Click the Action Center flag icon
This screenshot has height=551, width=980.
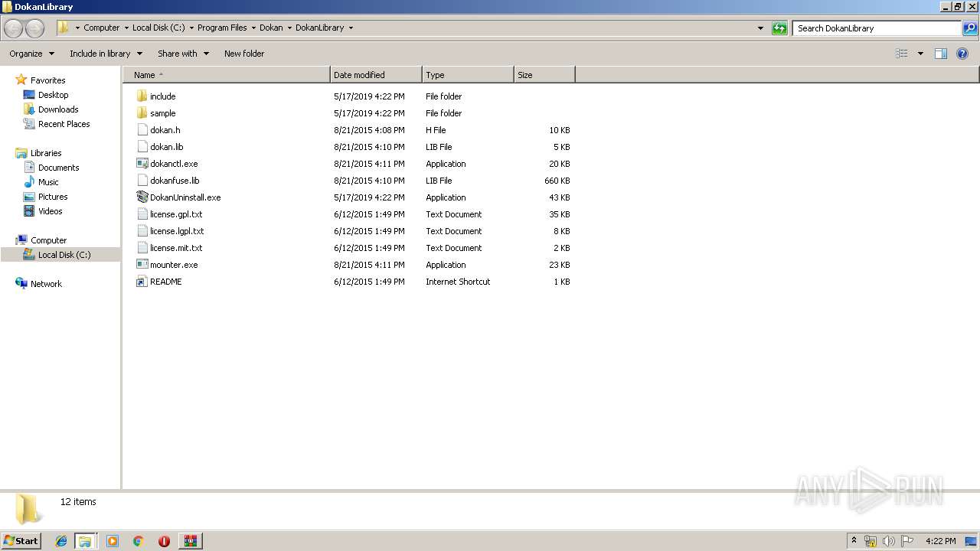(907, 541)
